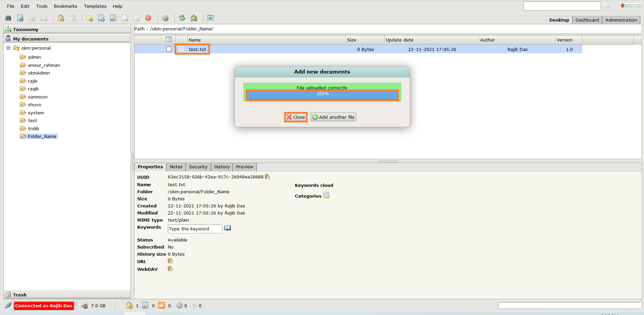Click the select-all icon in table header
This screenshot has width=644, height=315.
(169, 40)
